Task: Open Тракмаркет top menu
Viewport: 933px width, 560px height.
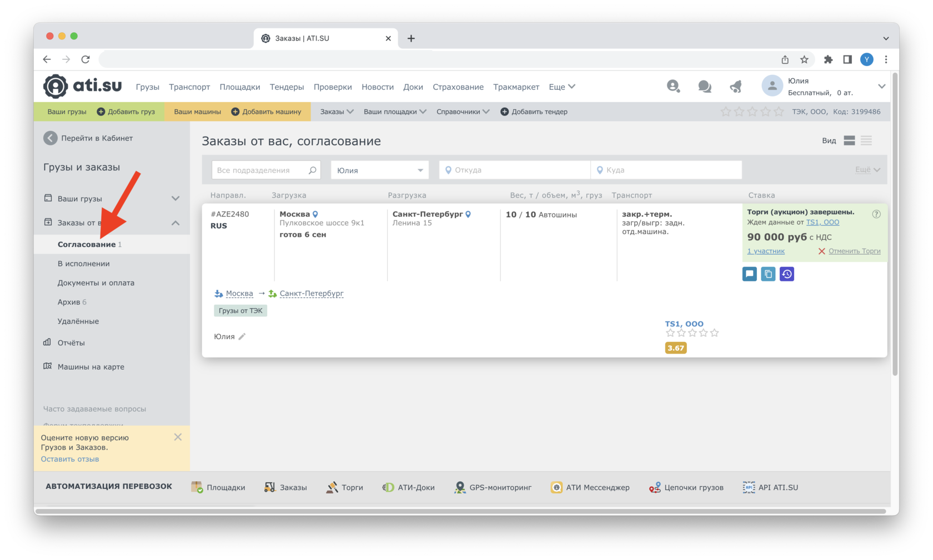Action: [x=516, y=87]
